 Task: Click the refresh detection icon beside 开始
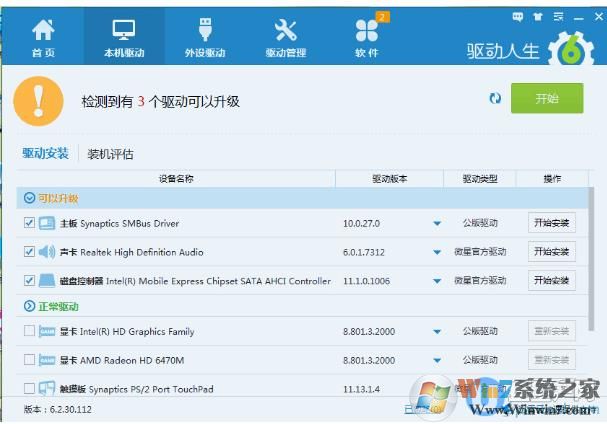coord(495,98)
